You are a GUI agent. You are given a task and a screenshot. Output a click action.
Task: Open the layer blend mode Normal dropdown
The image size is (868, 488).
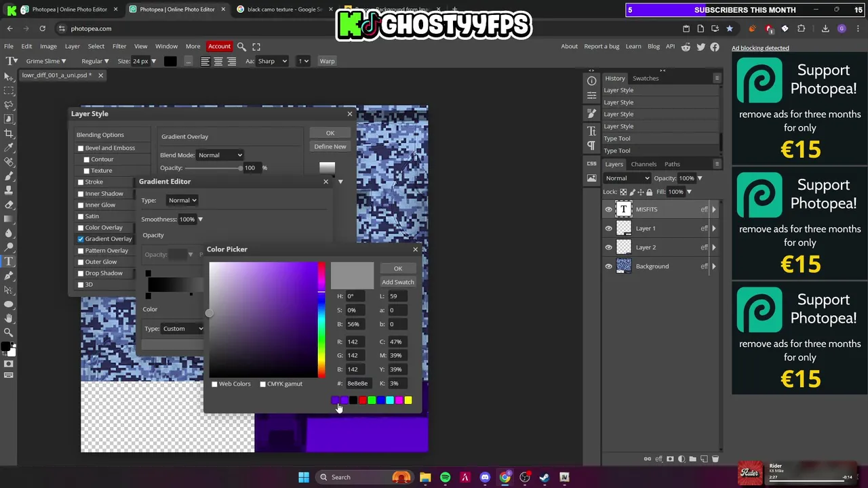627,178
